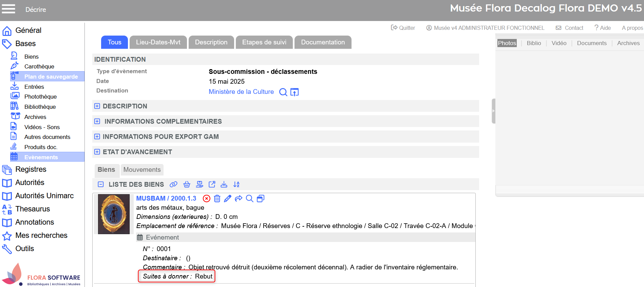
Task: Expand the DESCRIPTION section
Action: point(97,106)
